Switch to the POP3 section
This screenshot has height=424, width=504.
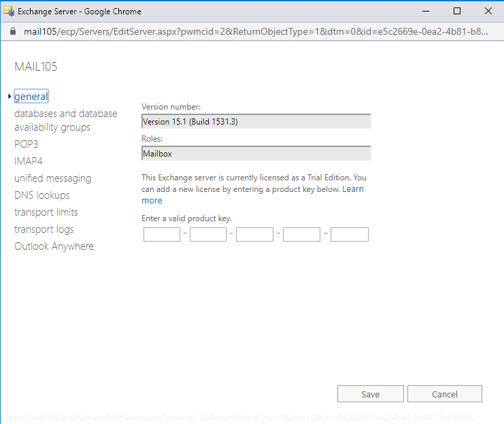pyautogui.click(x=26, y=144)
